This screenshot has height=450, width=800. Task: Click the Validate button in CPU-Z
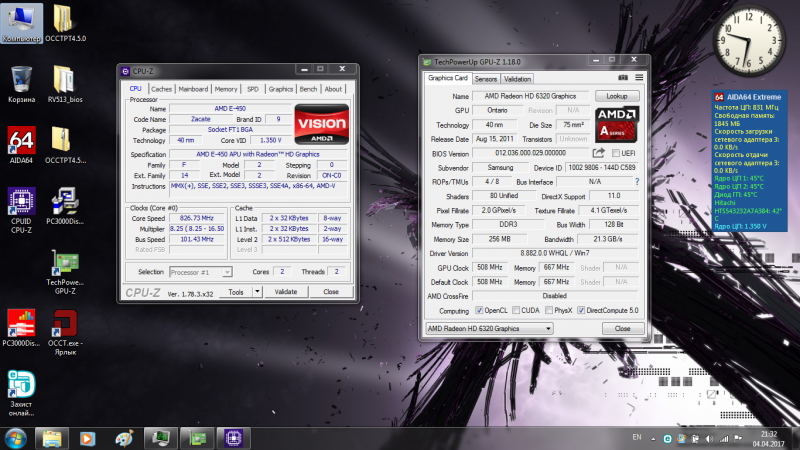[x=286, y=292]
